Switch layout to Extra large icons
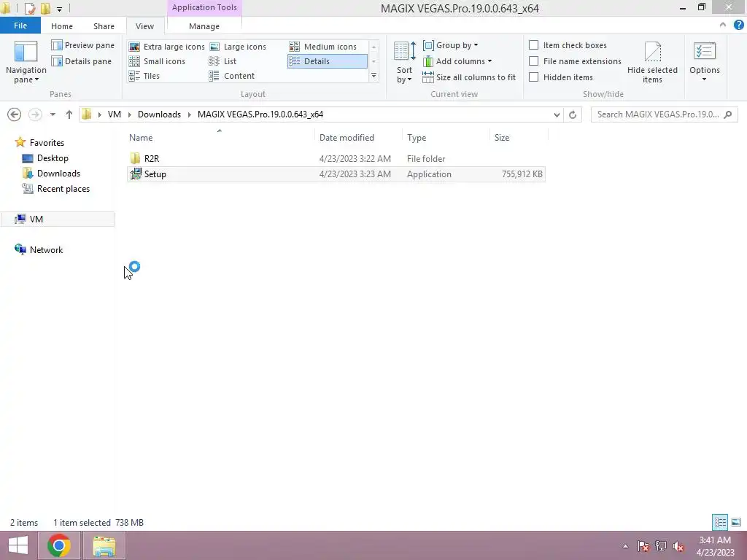 pyautogui.click(x=167, y=47)
